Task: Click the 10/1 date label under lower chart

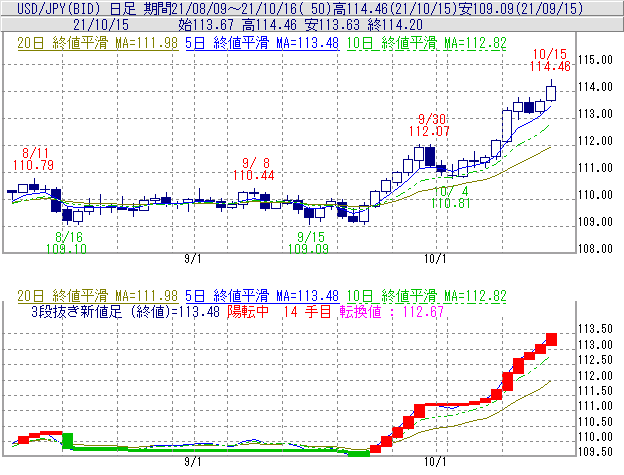Action: pyautogui.click(x=435, y=462)
